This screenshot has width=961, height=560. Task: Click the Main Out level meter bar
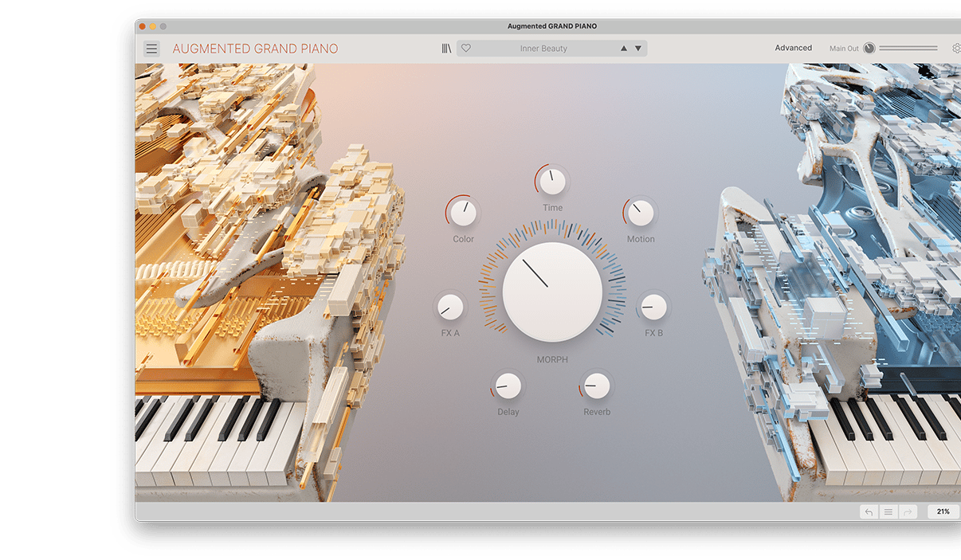(x=908, y=48)
